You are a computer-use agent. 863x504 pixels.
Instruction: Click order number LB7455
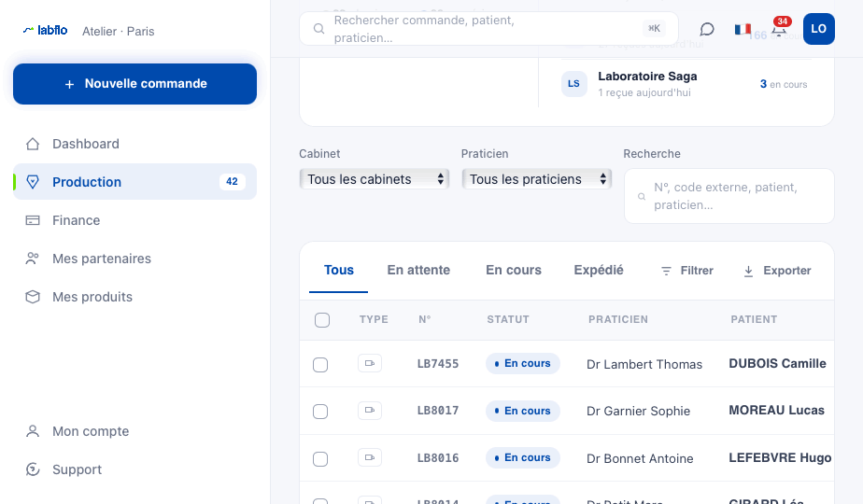437,364
